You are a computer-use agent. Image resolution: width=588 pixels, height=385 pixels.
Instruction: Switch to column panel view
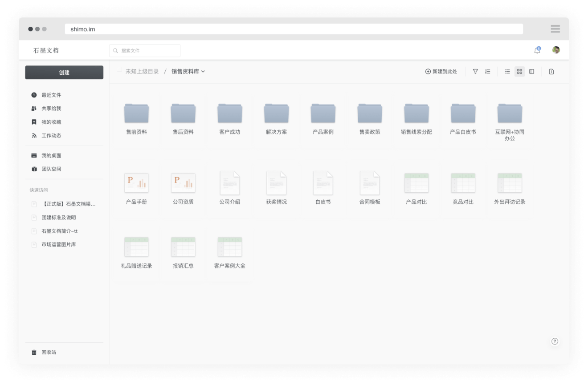point(532,72)
